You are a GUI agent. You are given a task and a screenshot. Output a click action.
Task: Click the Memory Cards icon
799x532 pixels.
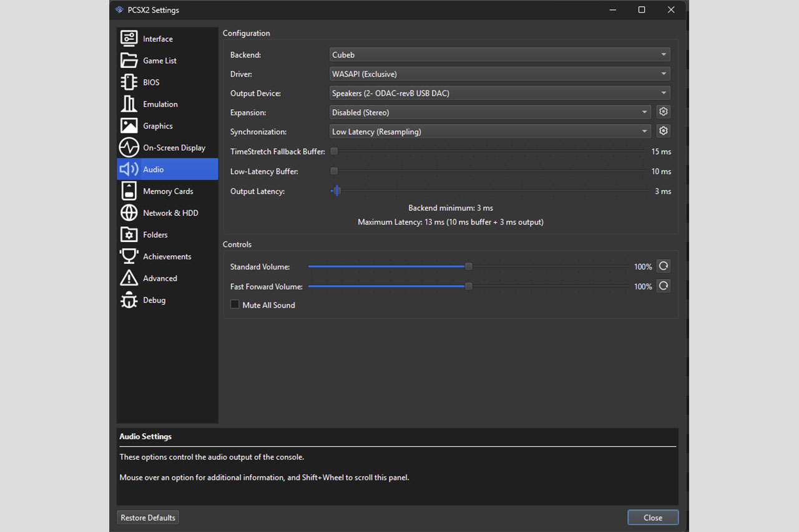click(129, 191)
